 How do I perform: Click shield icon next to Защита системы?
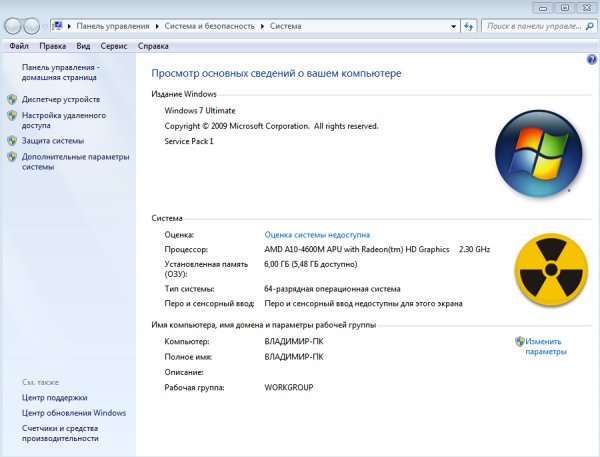[12, 141]
